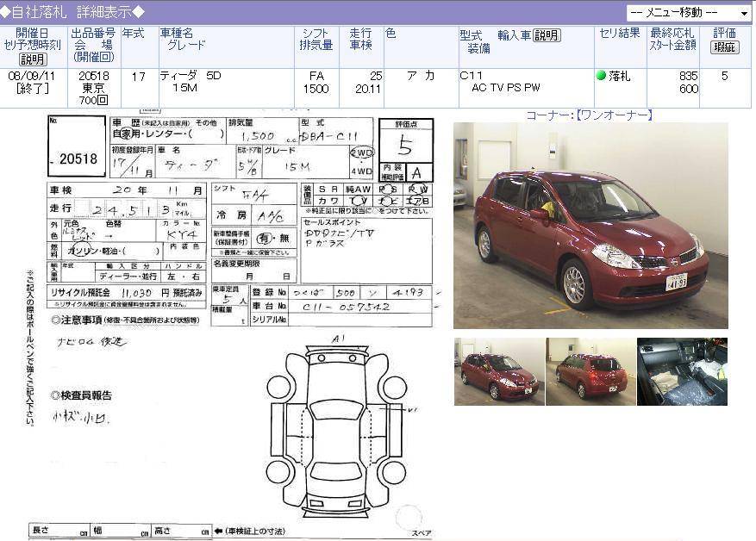Screen dimensions: 756x541
Task: Click the rating value 5 in the table row
Action: pyautogui.click(x=724, y=76)
